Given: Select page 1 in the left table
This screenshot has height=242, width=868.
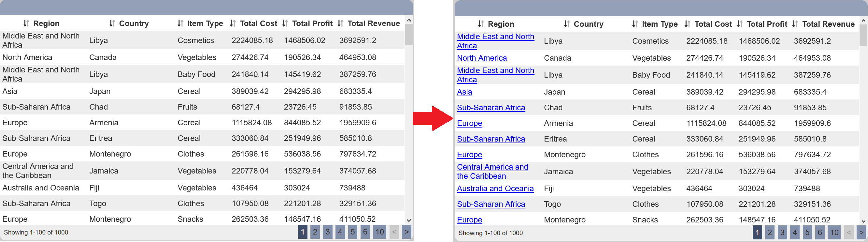Looking at the screenshot, I should [303, 232].
